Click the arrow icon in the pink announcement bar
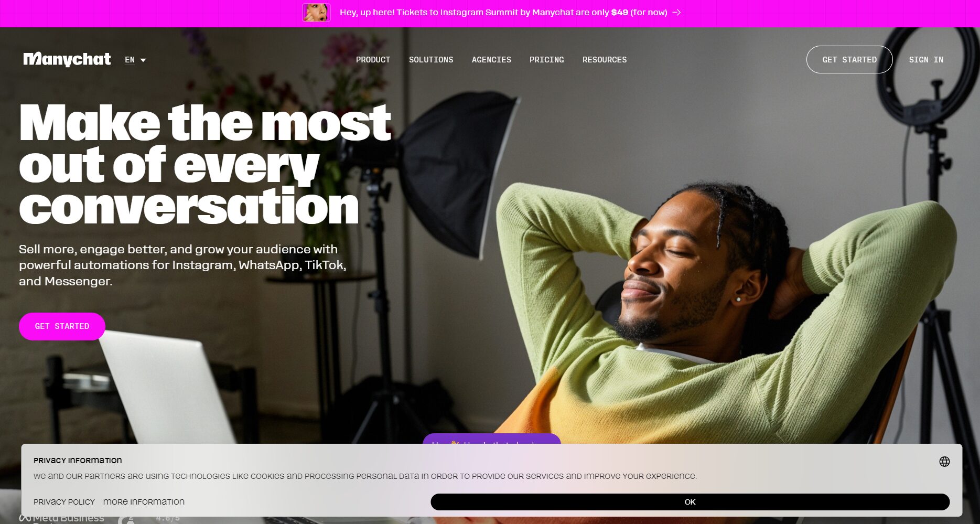 click(x=677, y=12)
